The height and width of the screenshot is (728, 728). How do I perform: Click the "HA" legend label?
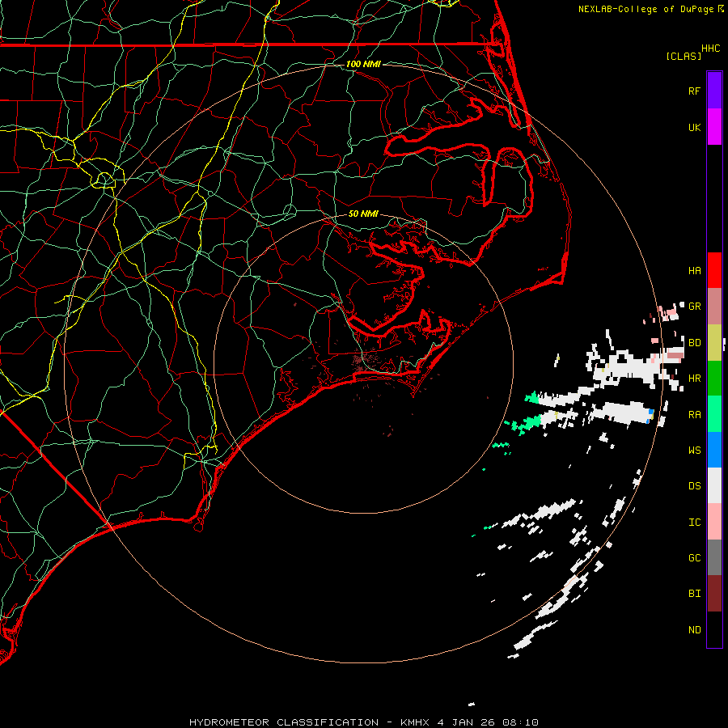pyautogui.click(x=695, y=271)
